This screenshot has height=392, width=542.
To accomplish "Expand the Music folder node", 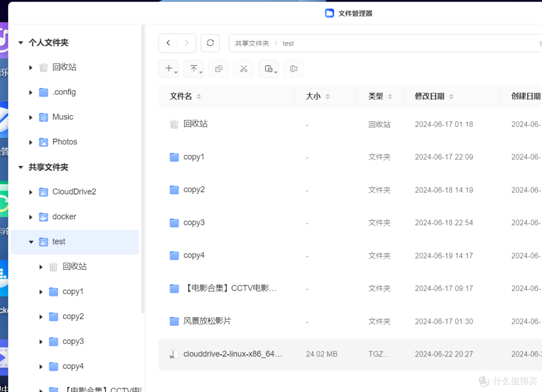I will click(x=31, y=117).
